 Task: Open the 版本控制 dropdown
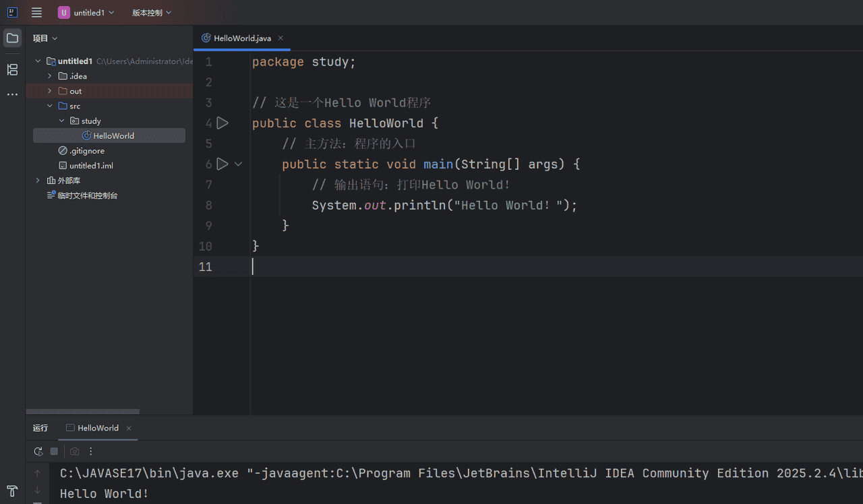click(x=151, y=12)
